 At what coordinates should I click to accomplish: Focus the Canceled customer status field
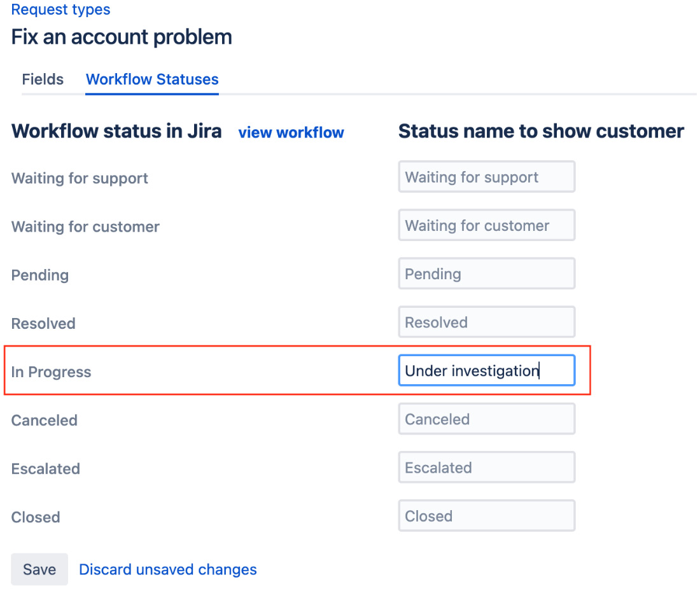(x=486, y=419)
